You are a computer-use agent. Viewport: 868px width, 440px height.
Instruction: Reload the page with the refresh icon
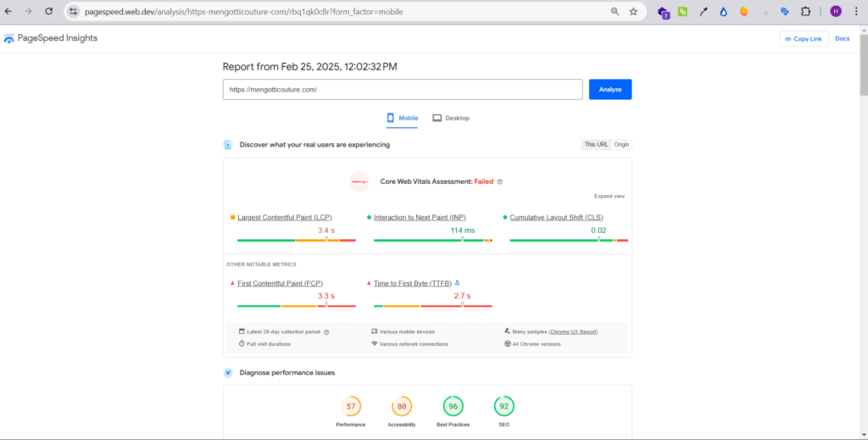coord(48,11)
